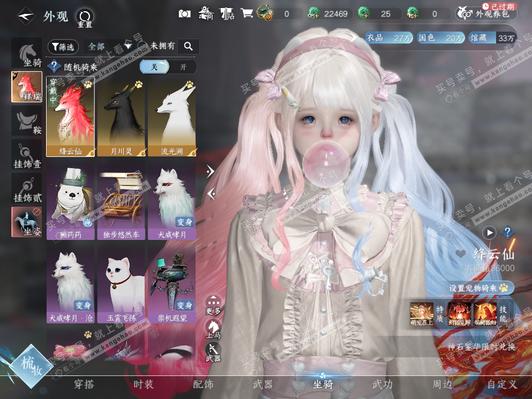The height and width of the screenshot is (399, 532).
Task: Select the 挂饰壹 sidebar category
Action: click(27, 154)
